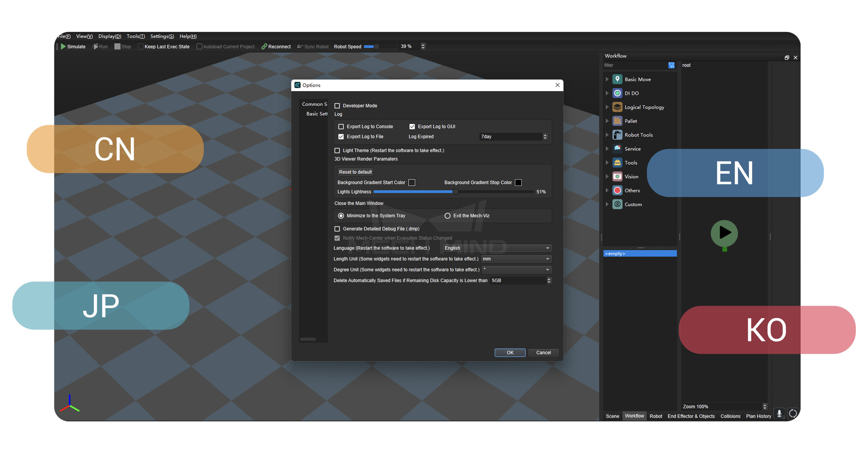Enable Export Log to Console

[x=341, y=126]
